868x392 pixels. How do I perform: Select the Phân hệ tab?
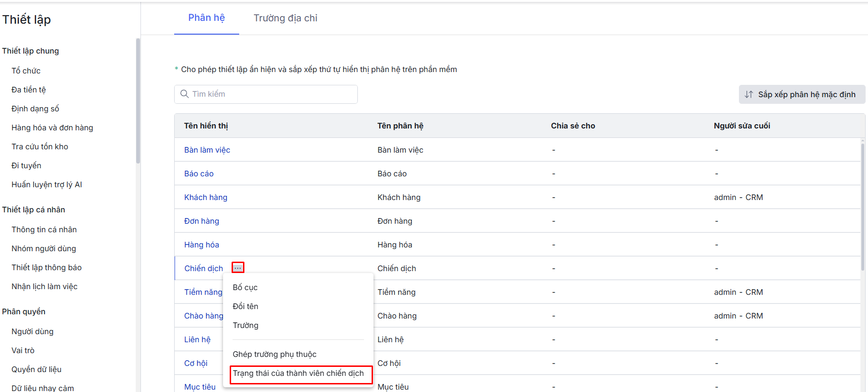[x=206, y=18]
